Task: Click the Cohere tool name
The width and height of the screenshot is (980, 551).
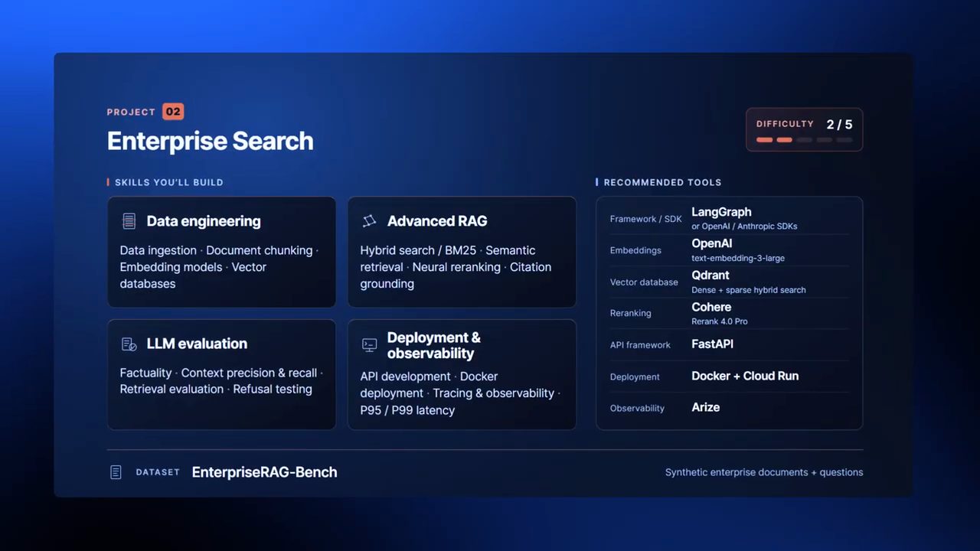Action: tap(711, 307)
